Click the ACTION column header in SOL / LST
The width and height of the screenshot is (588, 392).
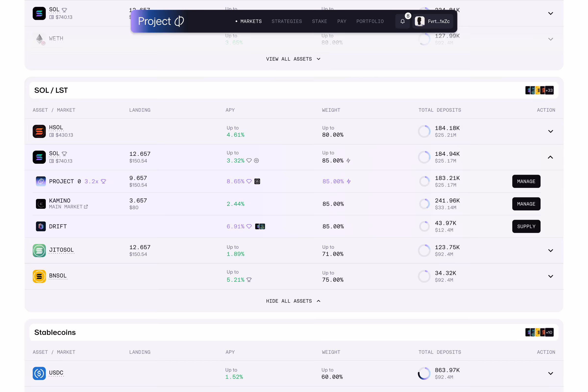(x=546, y=110)
